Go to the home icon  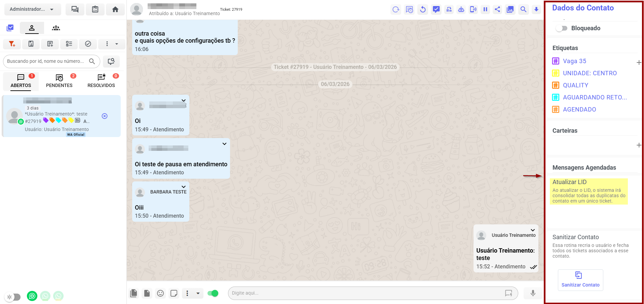(115, 9)
